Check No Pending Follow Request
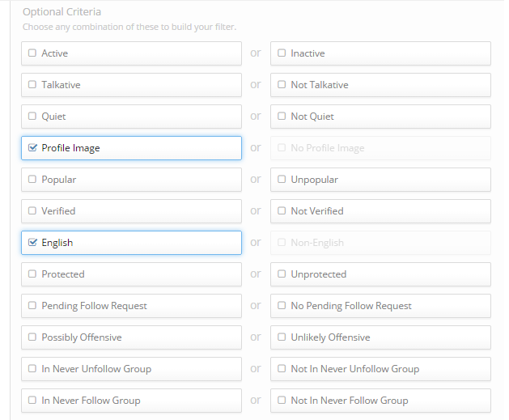Screen dimensions: 509x420 pyautogui.click(x=282, y=305)
